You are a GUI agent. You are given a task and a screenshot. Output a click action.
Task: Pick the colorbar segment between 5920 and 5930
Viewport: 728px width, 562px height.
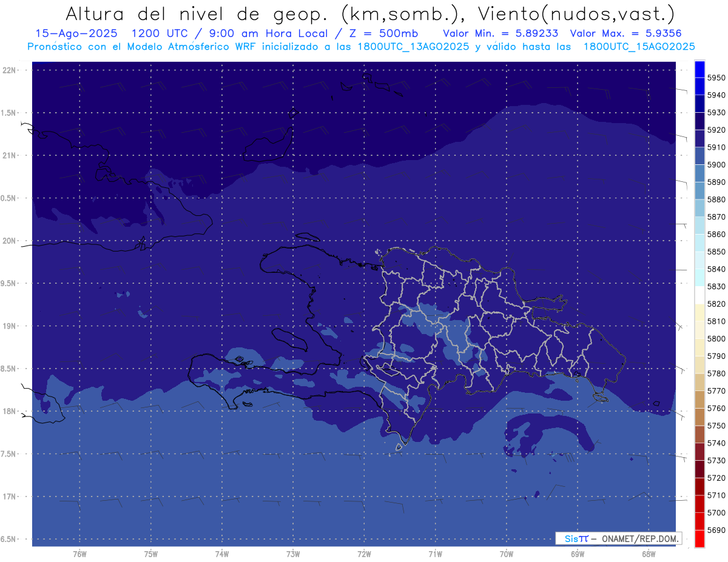click(699, 121)
